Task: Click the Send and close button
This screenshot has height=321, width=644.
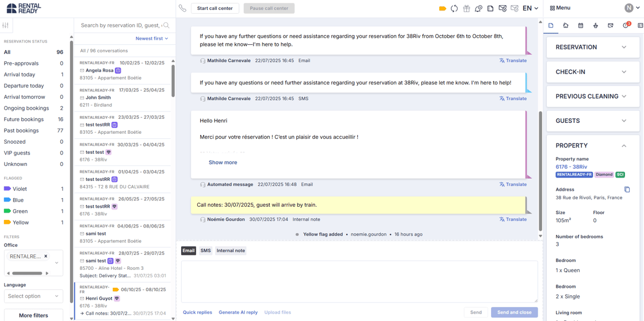Action: tap(514, 312)
